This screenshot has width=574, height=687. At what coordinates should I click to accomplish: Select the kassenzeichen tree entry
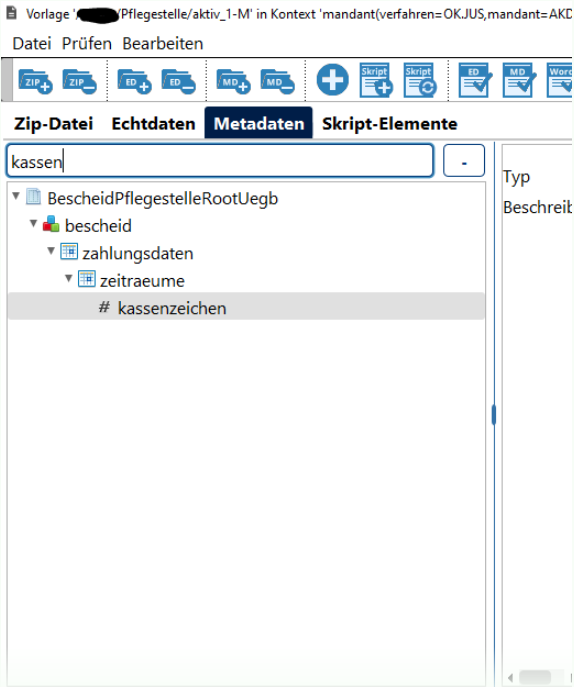tap(246, 308)
